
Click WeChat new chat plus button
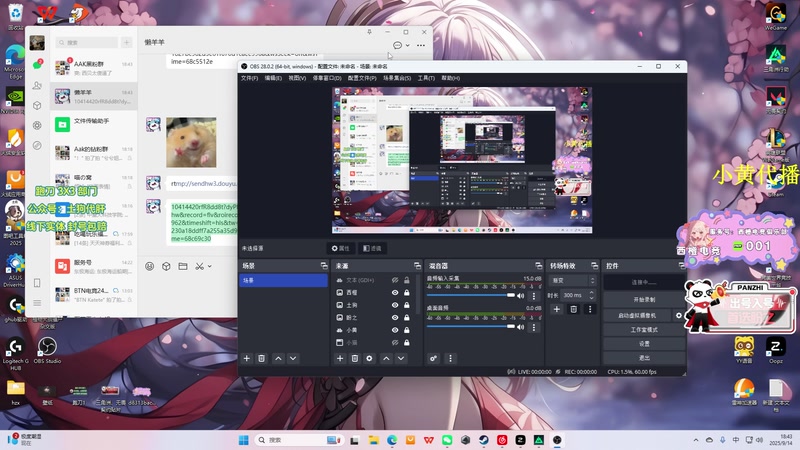coord(127,42)
